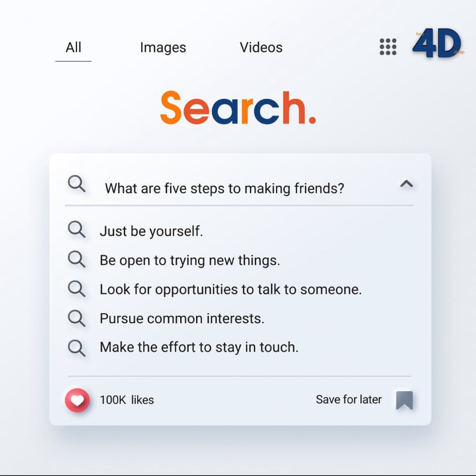The image size is (476, 476).
Task: Click the Search. logo
Action: pos(238,108)
